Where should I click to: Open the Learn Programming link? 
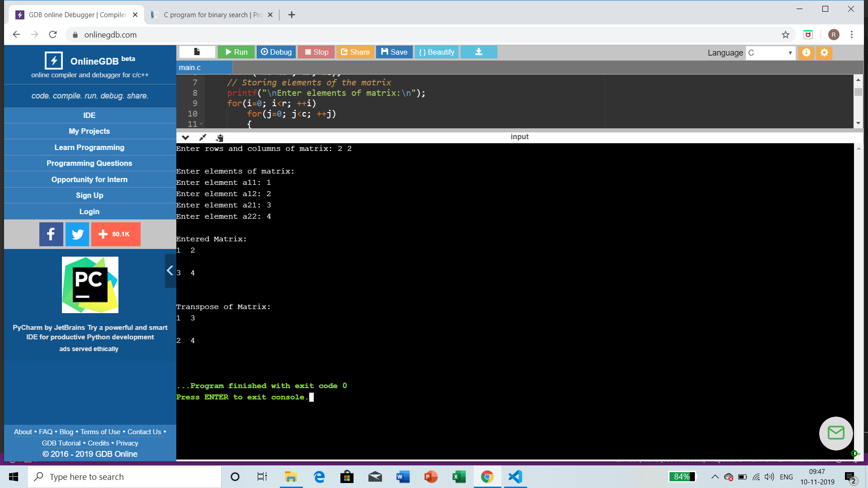[x=89, y=147]
